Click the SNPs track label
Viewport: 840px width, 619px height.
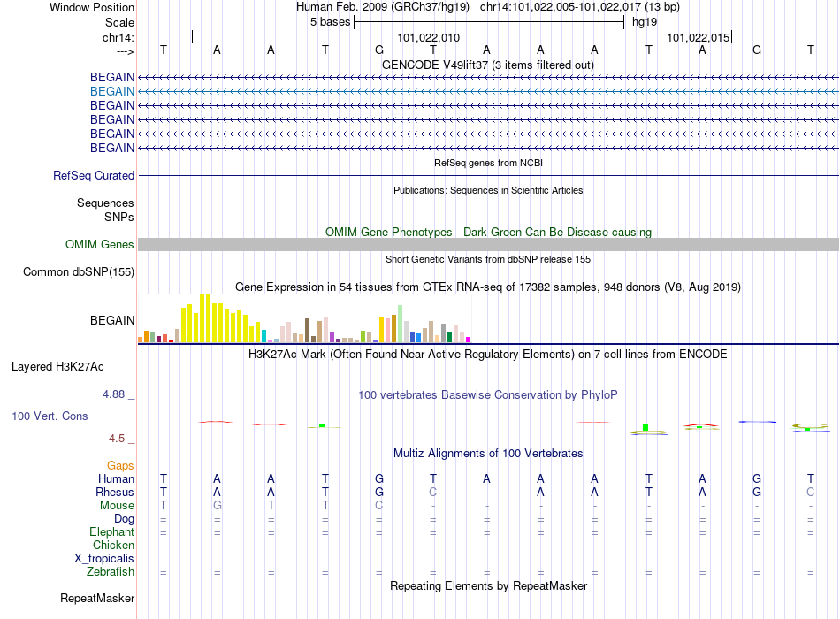point(119,217)
